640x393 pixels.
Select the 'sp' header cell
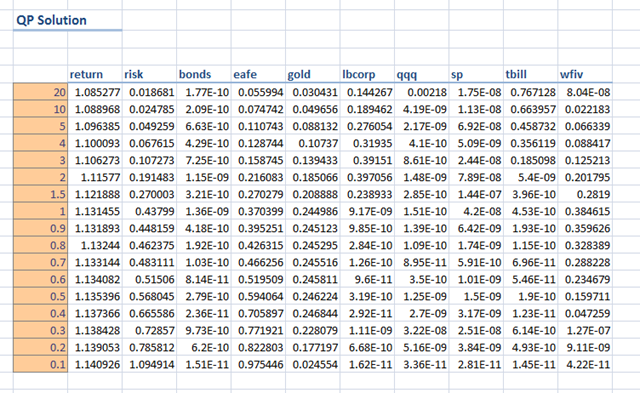click(476, 74)
